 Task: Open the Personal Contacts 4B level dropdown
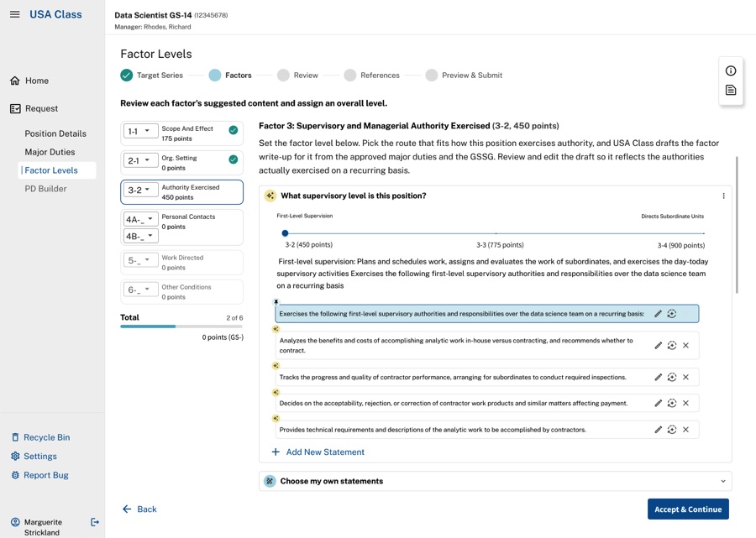140,236
